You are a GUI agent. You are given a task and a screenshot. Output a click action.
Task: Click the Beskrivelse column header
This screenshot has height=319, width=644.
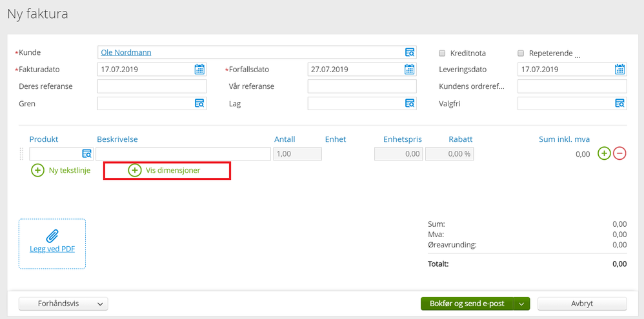coord(117,139)
